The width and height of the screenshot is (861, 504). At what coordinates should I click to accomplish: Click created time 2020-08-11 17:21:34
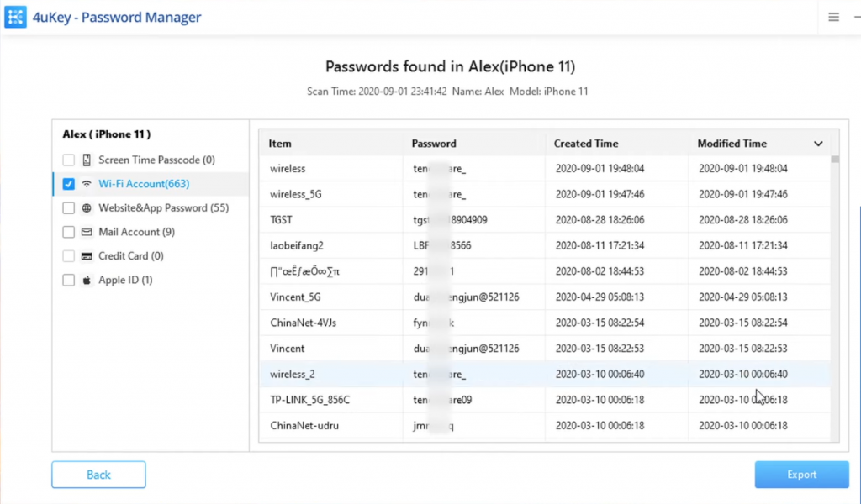[600, 245]
